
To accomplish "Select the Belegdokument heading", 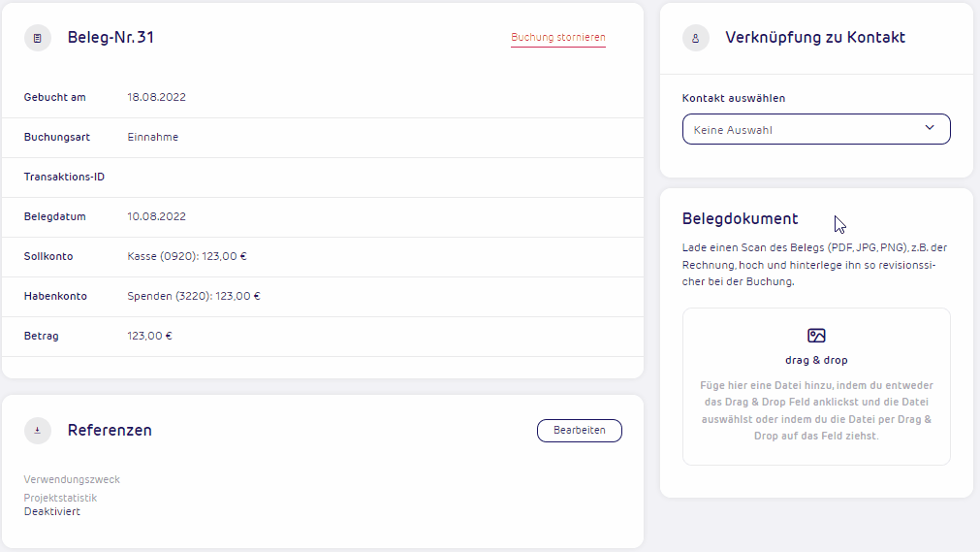I will pos(740,219).
